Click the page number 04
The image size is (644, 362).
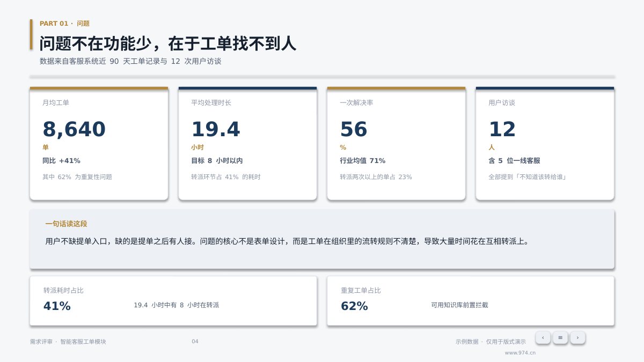click(195, 342)
